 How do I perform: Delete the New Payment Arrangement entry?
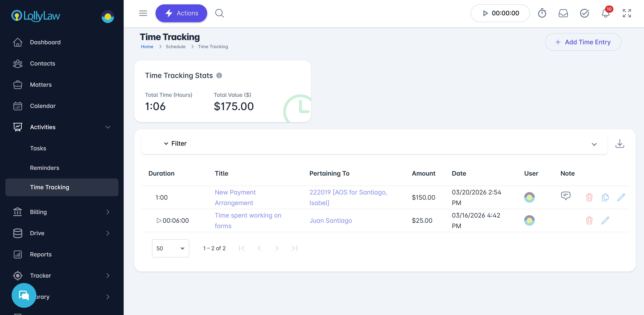pyautogui.click(x=589, y=197)
